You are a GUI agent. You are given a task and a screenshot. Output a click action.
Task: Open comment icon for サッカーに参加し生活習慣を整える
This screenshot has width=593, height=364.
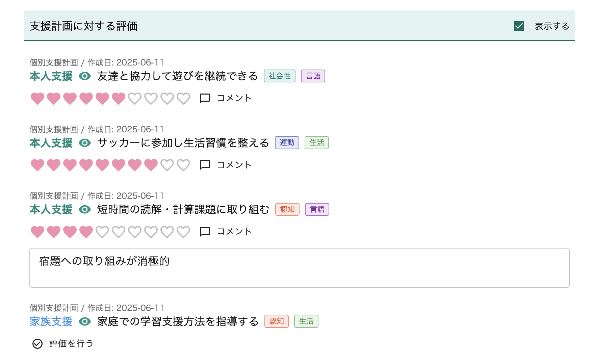(205, 165)
